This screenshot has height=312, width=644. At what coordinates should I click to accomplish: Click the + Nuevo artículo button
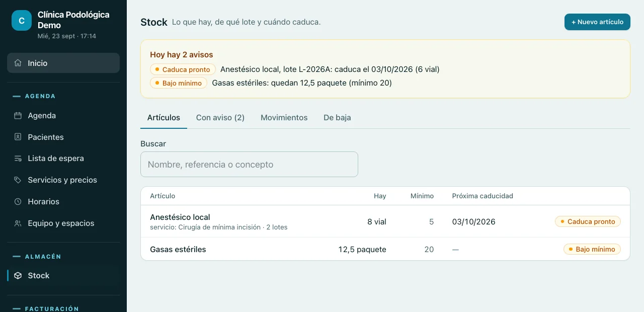pyautogui.click(x=597, y=22)
